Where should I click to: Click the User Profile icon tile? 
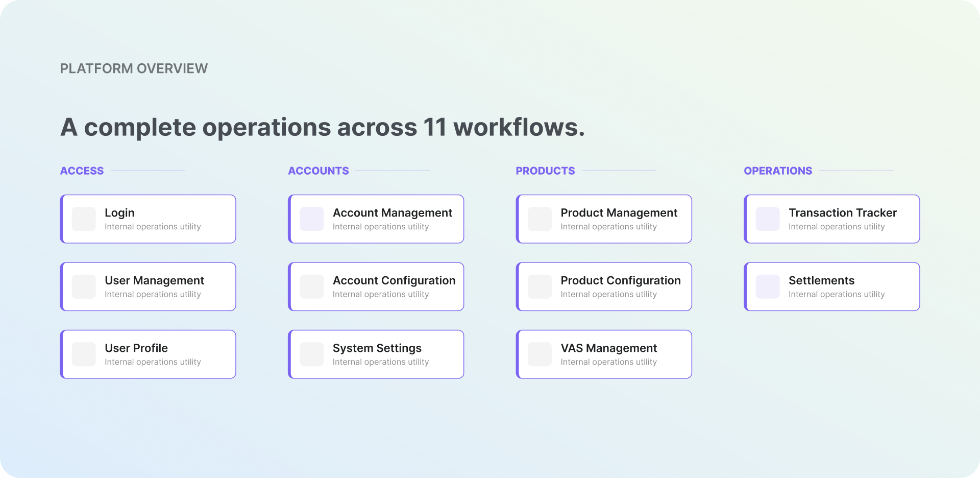pos(84,354)
